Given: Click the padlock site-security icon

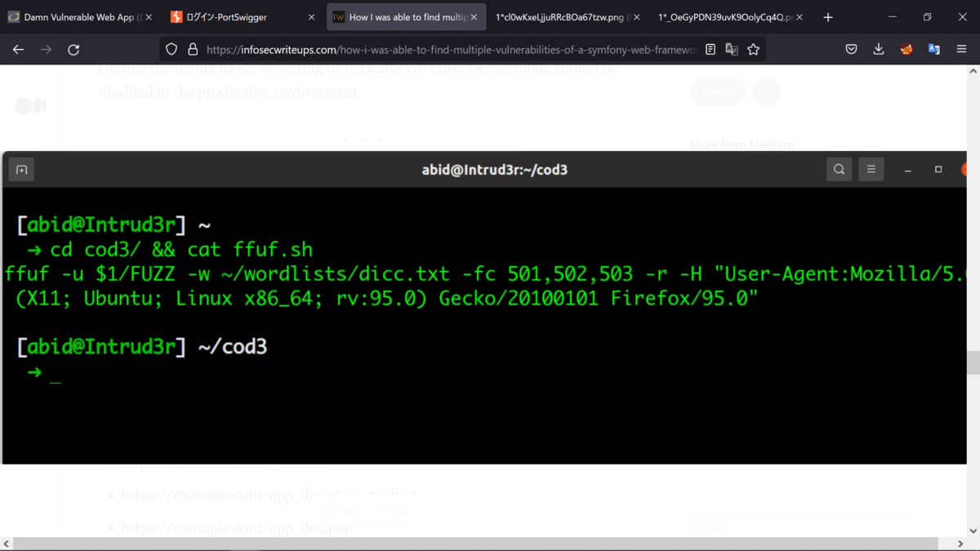Looking at the screenshot, I should point(191,49).
